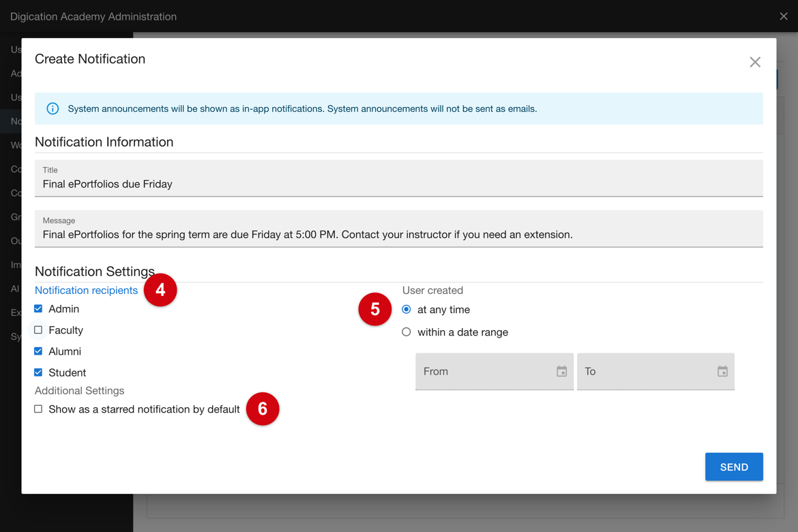Viewport: 798px width, 532px height.
Task: Open the From date calendar icon
Action: click(561, 371)
